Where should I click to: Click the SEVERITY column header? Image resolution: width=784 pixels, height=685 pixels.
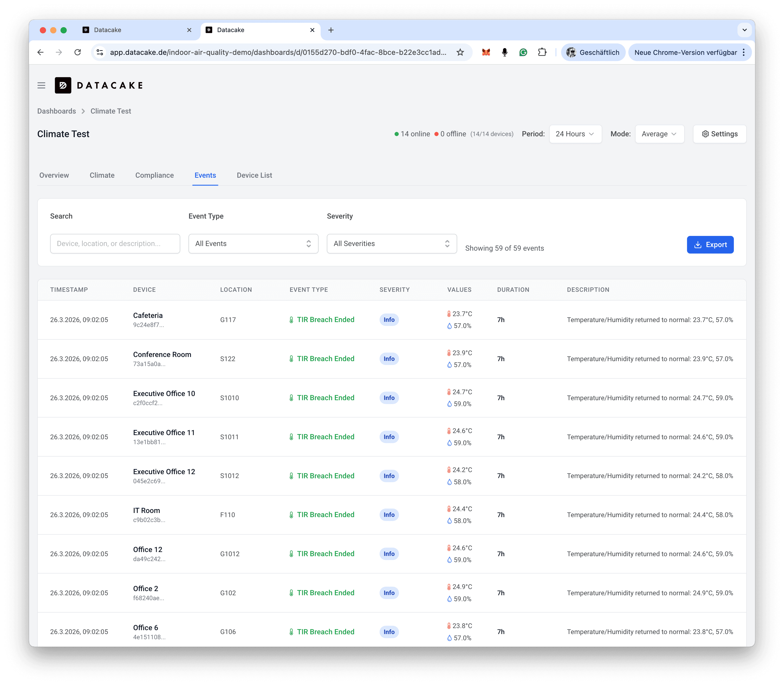394,290
